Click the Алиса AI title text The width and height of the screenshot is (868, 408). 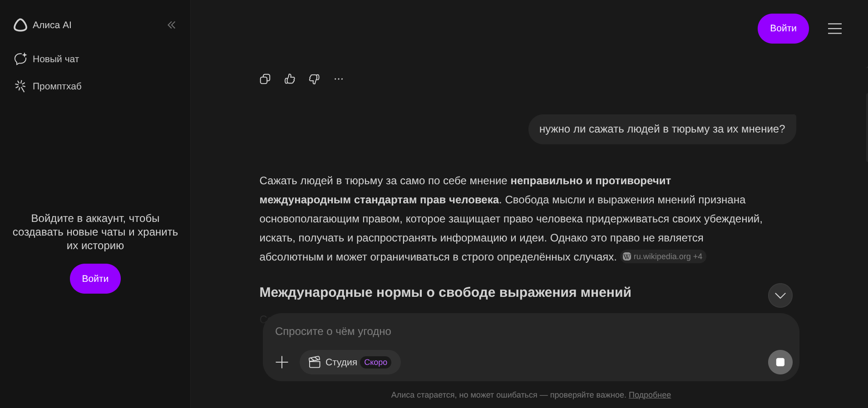tap(52, 25)
